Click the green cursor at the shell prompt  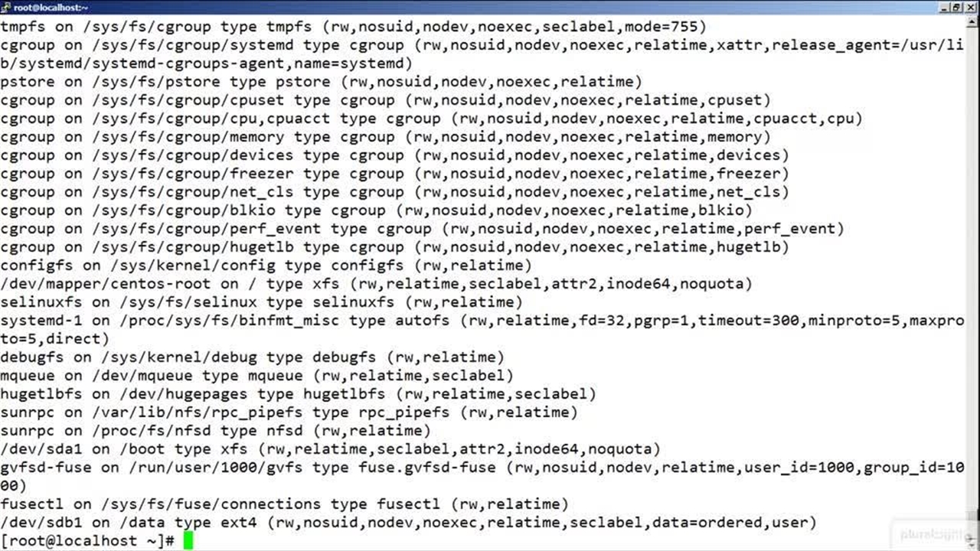[x=188, y=541]
